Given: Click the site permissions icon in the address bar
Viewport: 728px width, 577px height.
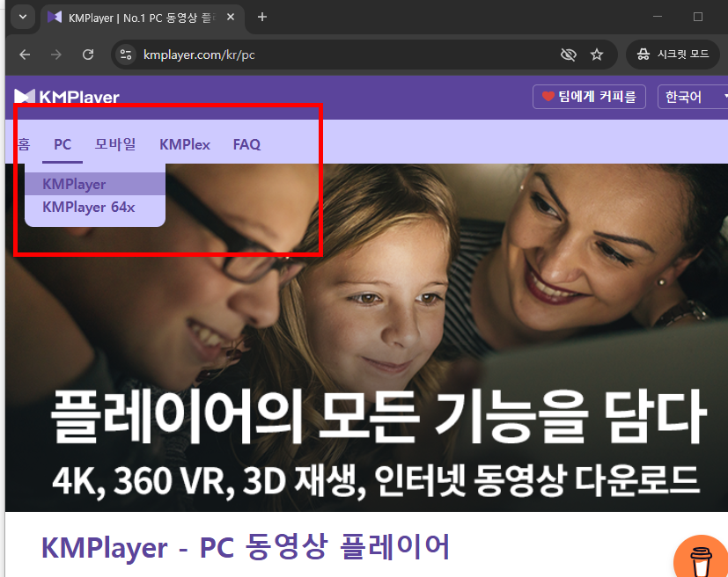Looking at the screenshot, I should [125, 54].
